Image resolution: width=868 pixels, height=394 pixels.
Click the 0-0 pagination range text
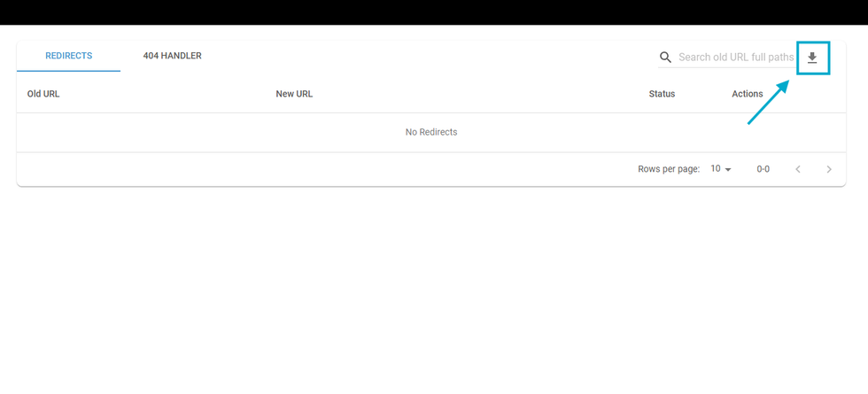tap(763, 169)
